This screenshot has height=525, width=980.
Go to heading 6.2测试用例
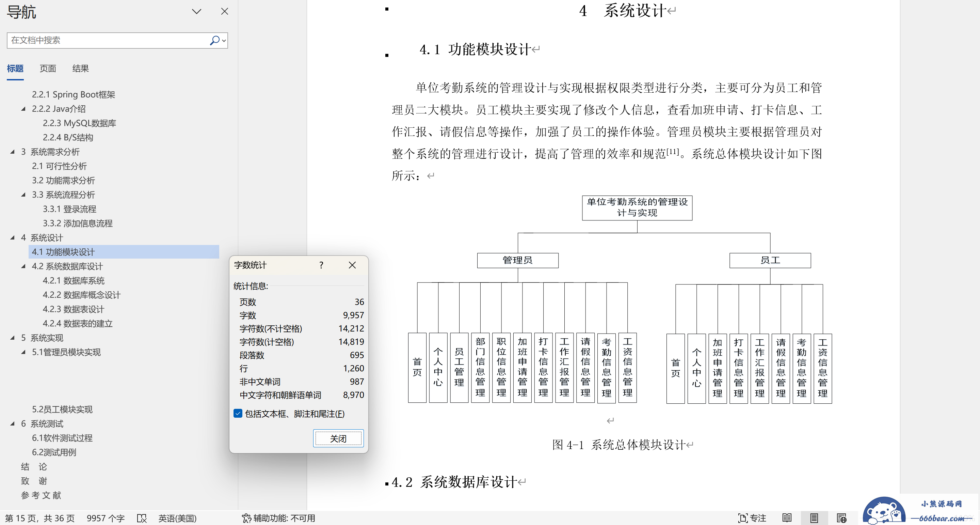pyautogui.click(x=54, y=452)
